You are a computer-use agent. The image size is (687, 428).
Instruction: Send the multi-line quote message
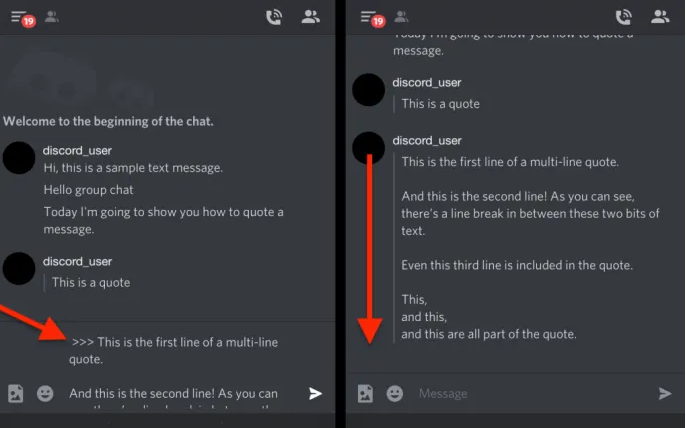pos(315,393)
